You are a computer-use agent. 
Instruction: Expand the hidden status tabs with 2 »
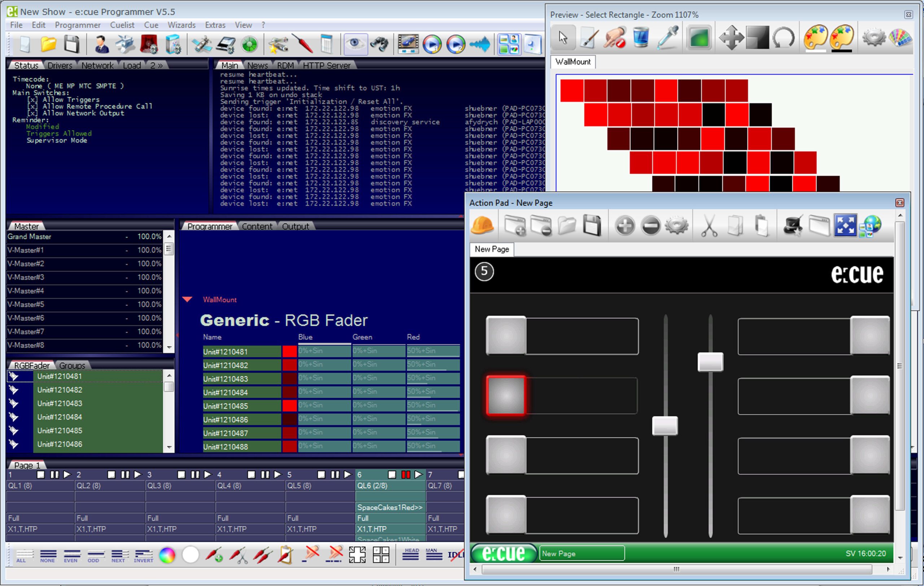click(156, 66)
